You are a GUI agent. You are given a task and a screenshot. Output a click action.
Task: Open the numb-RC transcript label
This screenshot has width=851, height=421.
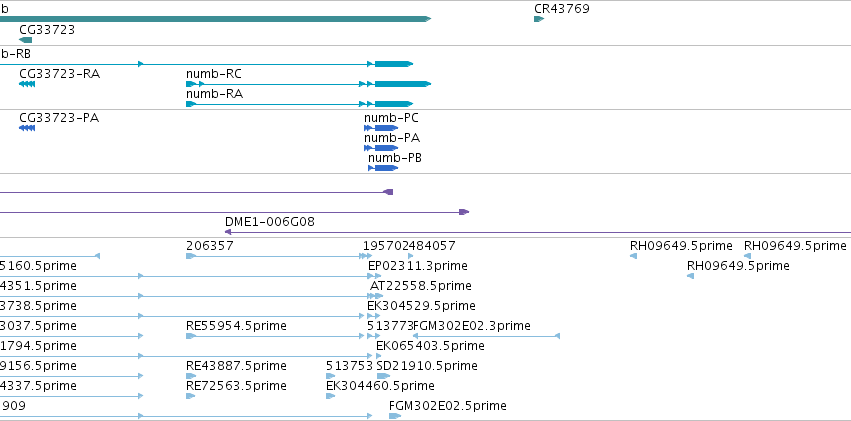tap(214, 74)
